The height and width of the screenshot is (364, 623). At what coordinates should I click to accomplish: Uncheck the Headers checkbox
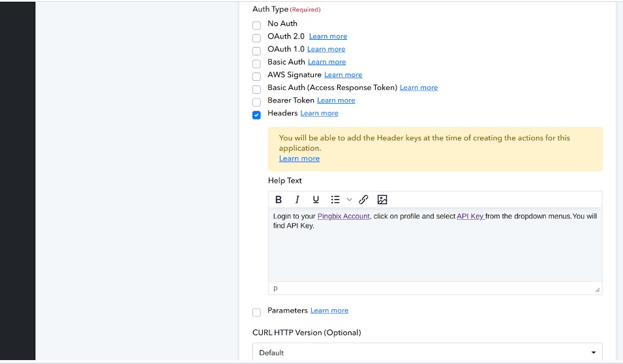coord(256,115)
